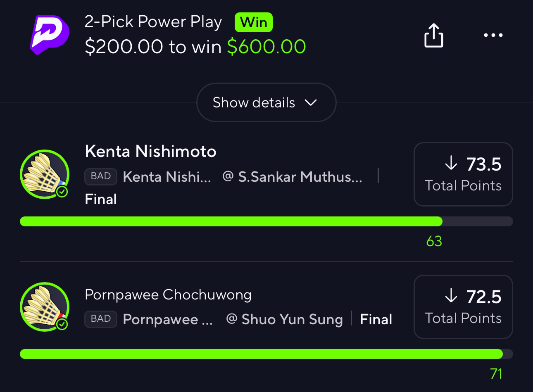Tap the BAD tag on Nishimoto's row
The width and height of the screenshot is (533, 392).
(101, 176)
